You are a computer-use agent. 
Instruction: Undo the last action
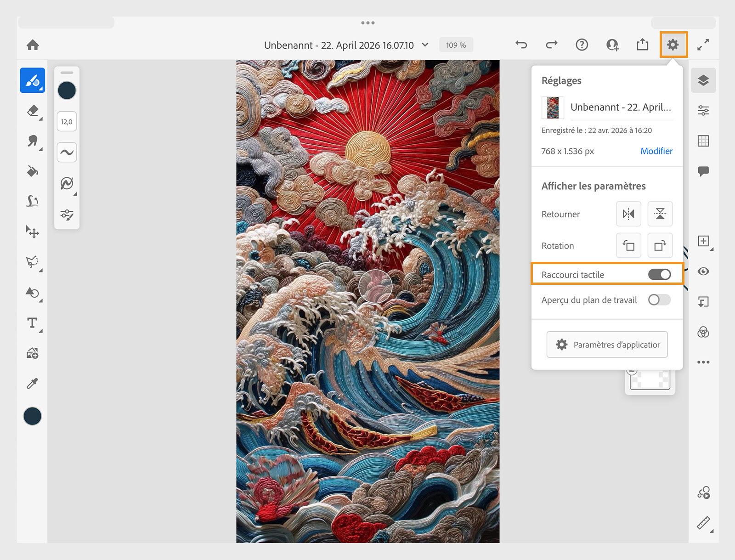(x=521, y=45)
